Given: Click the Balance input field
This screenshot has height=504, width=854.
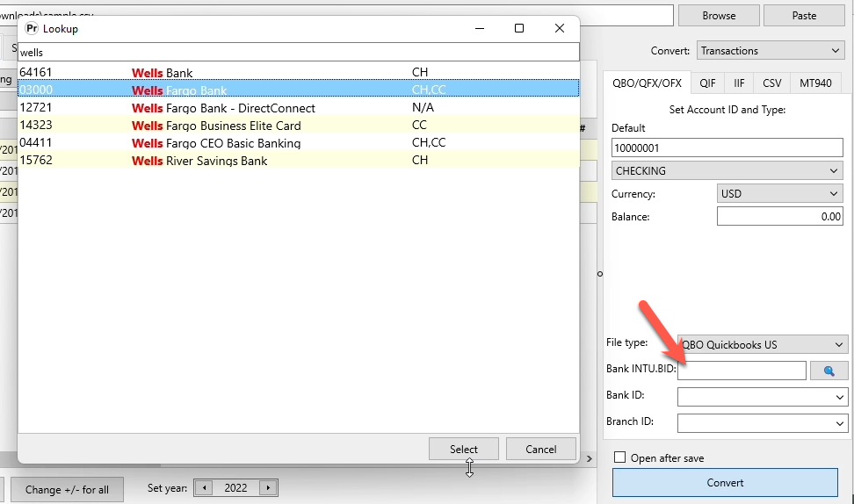Looking at the screenshot, I should [780, 216].
